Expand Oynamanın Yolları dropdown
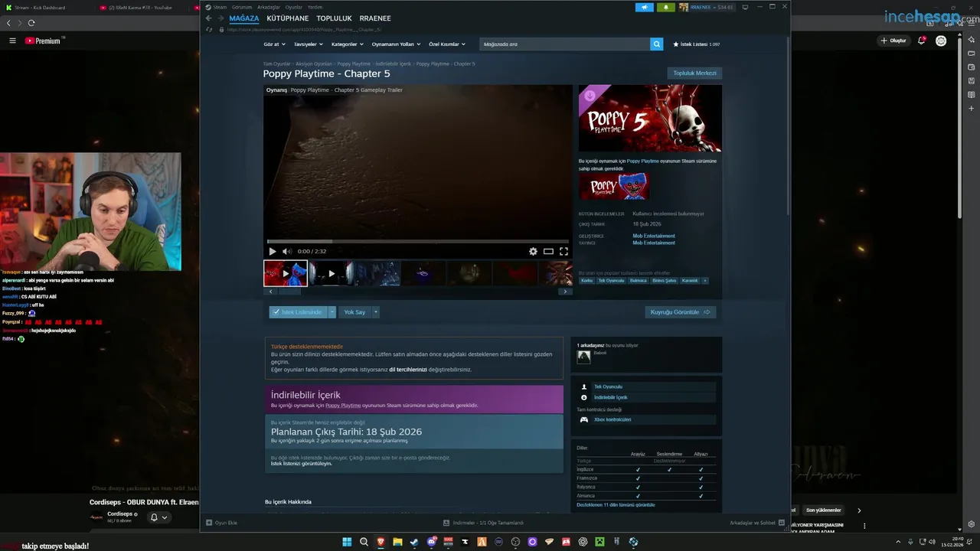This screenshot has width=980, height=551. pos(395,44)
